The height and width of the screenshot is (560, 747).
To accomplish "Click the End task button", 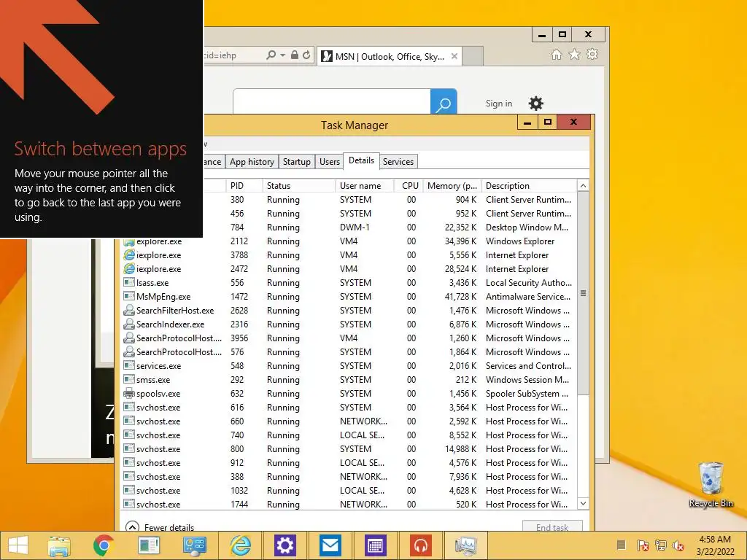I will (552, 526).
